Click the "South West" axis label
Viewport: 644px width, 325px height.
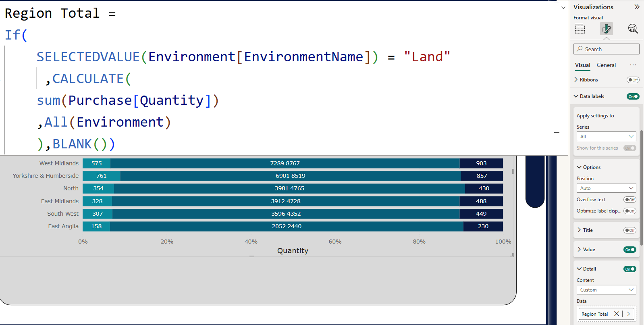tap(63, 214)
